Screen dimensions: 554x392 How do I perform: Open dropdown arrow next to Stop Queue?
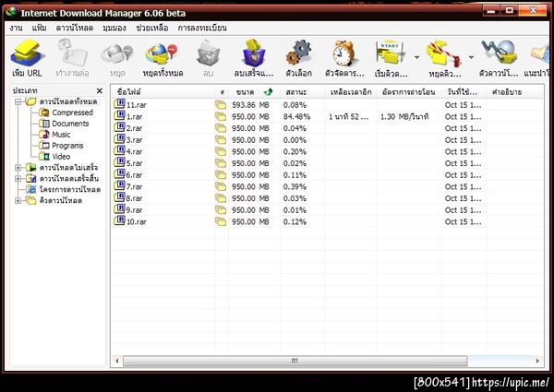[x=471, y=57]
